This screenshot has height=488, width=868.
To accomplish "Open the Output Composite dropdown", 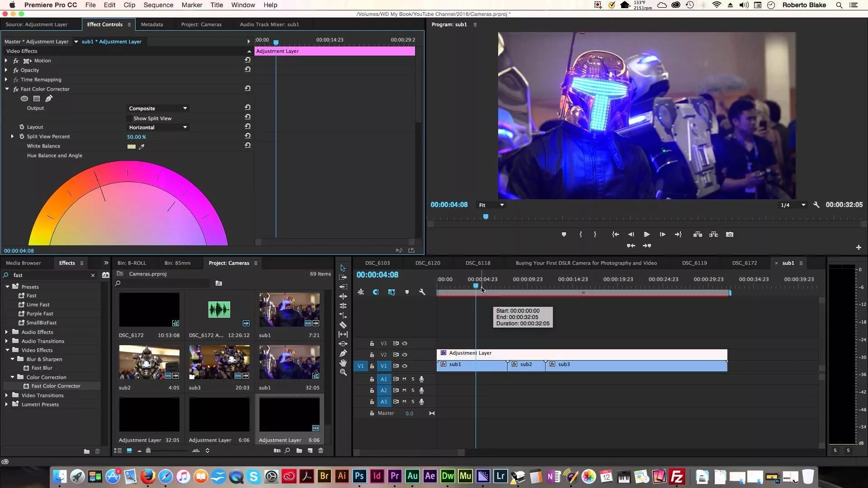I will click(157, 108).
